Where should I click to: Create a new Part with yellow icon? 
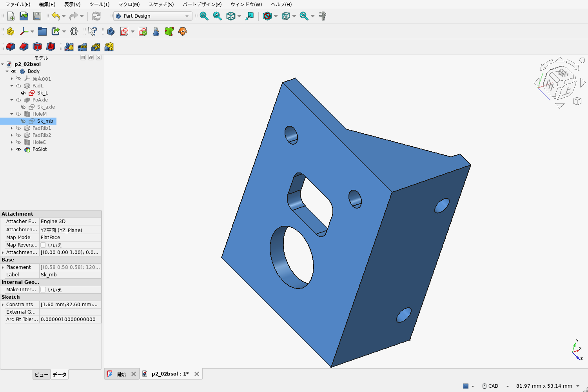coord(11,31)
